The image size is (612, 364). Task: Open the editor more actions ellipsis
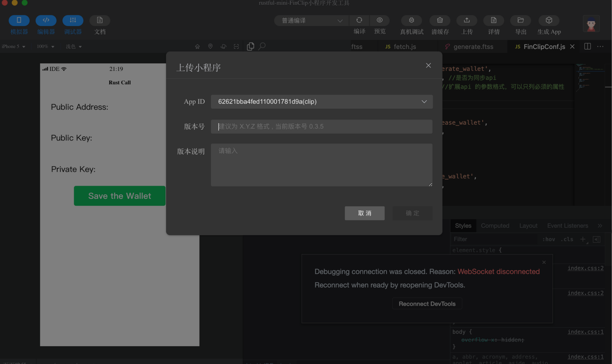pos(600,46)
